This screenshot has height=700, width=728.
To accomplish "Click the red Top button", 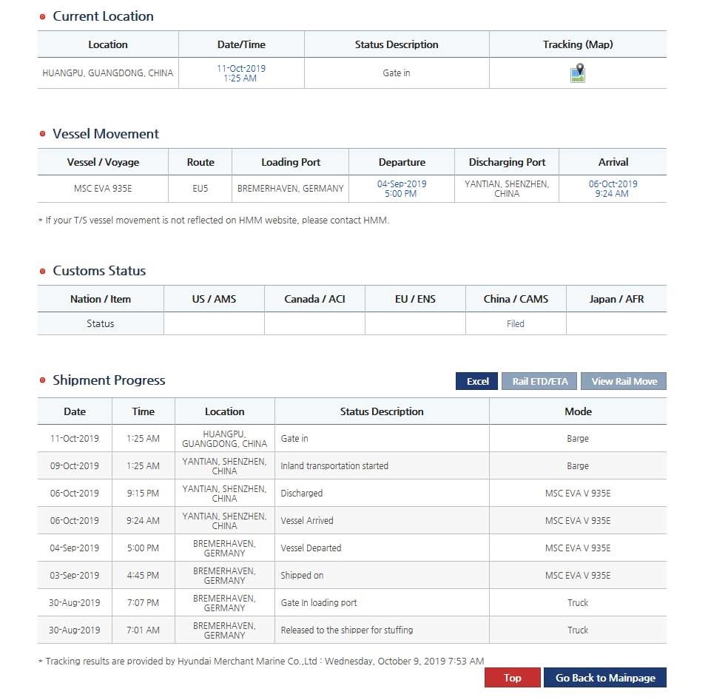I will [x=512, y=678].
